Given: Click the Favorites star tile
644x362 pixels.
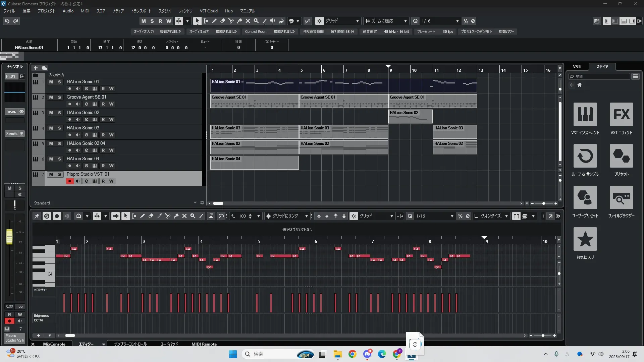Looking at the screenshot, I should (585, 239).
